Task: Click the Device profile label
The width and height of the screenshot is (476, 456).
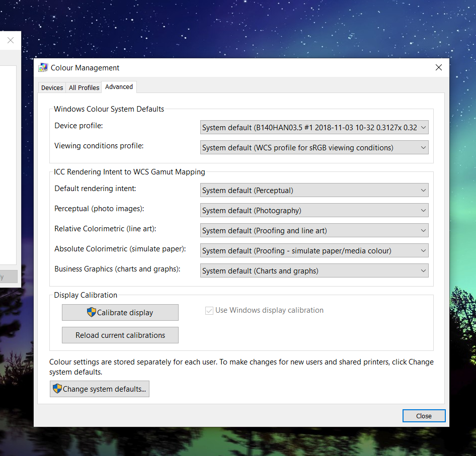Action: click(x=78, y=126)
